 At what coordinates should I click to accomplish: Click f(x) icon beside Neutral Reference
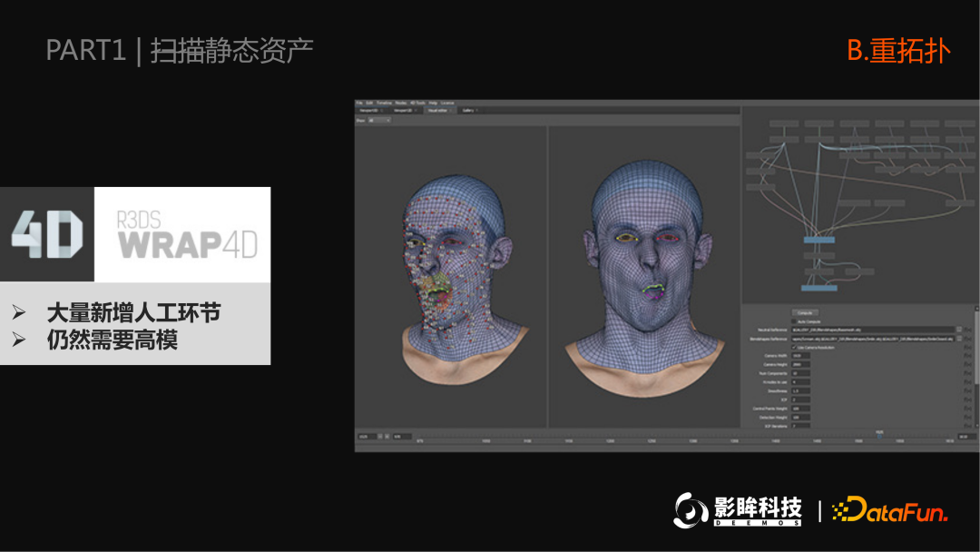(968, 330)
